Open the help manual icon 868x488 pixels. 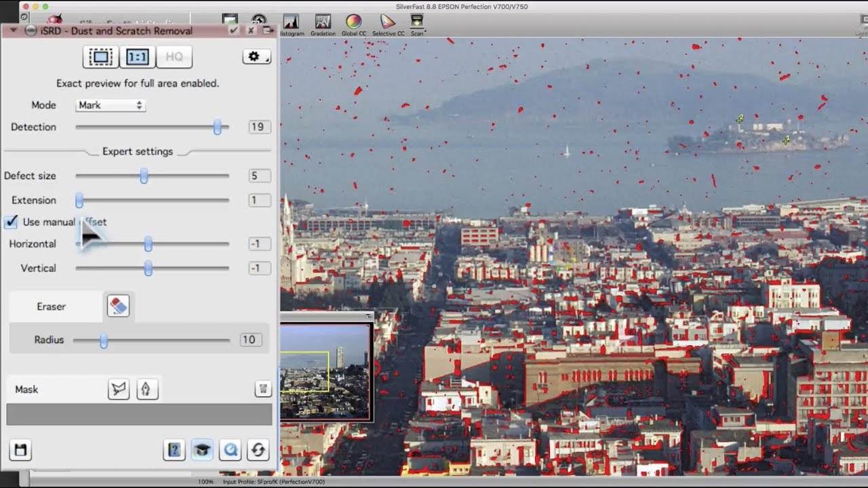click(x=174, y=450)
